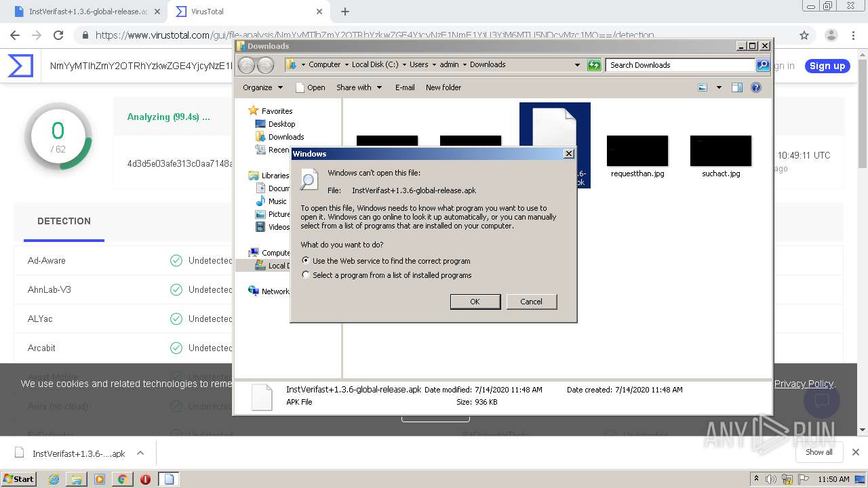Select Desktop in navigation pane
The width and height of the screenshot is (868, 488).
(x=281, y=124)
